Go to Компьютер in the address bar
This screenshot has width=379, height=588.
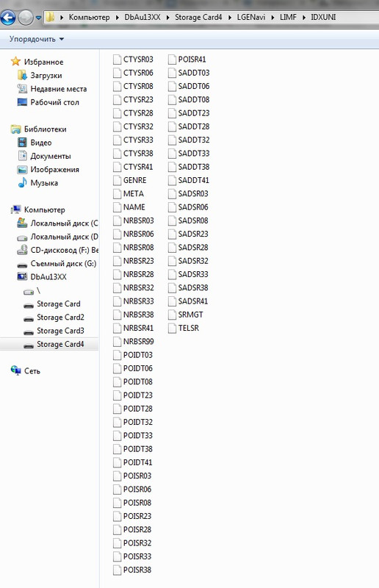click(x=89, y=17)
